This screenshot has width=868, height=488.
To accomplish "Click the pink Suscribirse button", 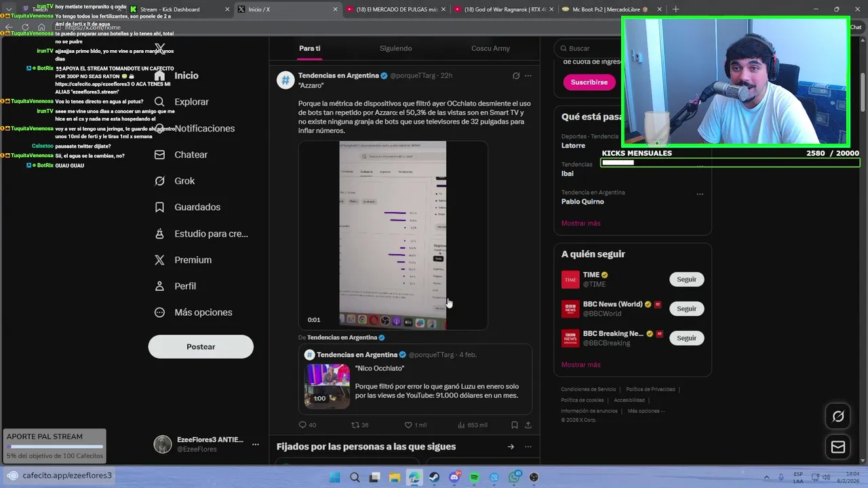I will (x=589, y=82).
